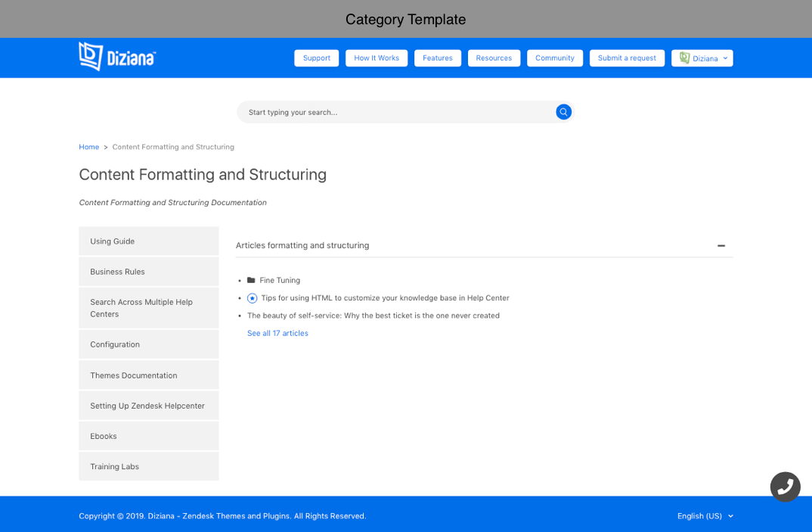Visit the Community page
The width and height of the screenshot is (812, 532).
pyautogui.click(x=555, y=58)
